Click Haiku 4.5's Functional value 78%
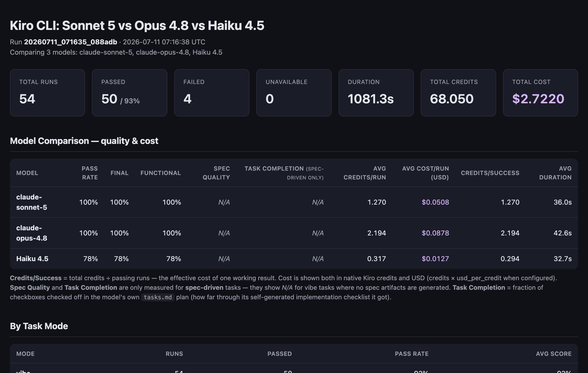Screen dimensions: 588x373 (x=173, y=259)
